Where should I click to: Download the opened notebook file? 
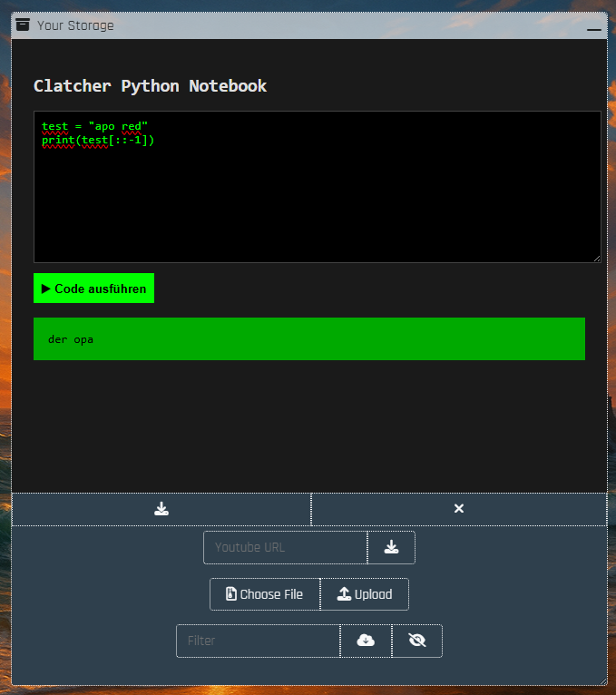click(x=161, y=509)
